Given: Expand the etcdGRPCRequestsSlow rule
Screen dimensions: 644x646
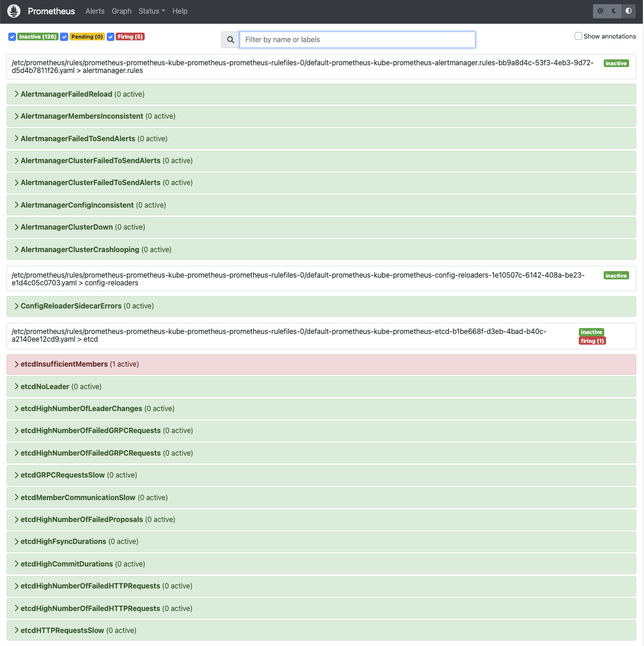Looking at the screenshot, I should tap(321, 475).
